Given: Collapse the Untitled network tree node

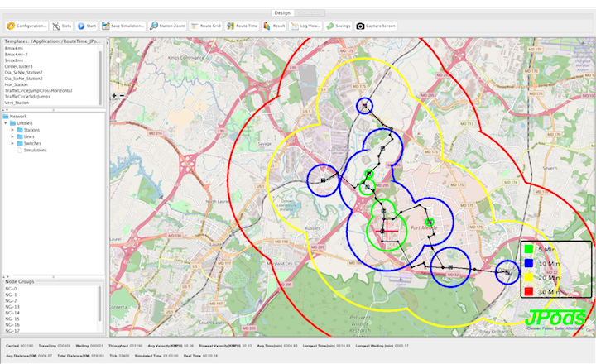Looking at the screenshot, I should point(5,123).
